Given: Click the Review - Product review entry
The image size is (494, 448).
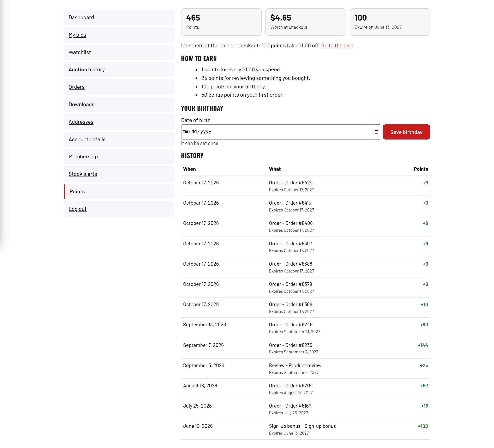Looking at the screenshot, I should pyautogui.click(x=295, y=366).
